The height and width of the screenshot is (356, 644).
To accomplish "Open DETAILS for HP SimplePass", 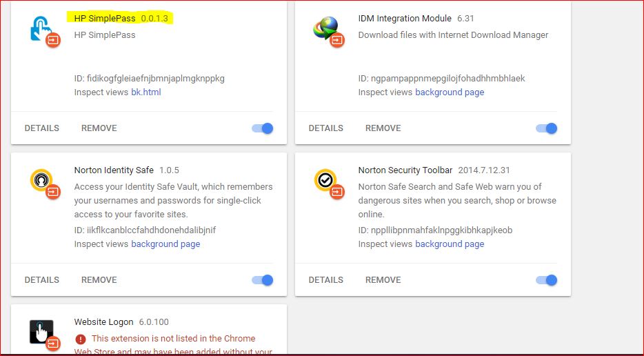I will (x=42, y=128).
